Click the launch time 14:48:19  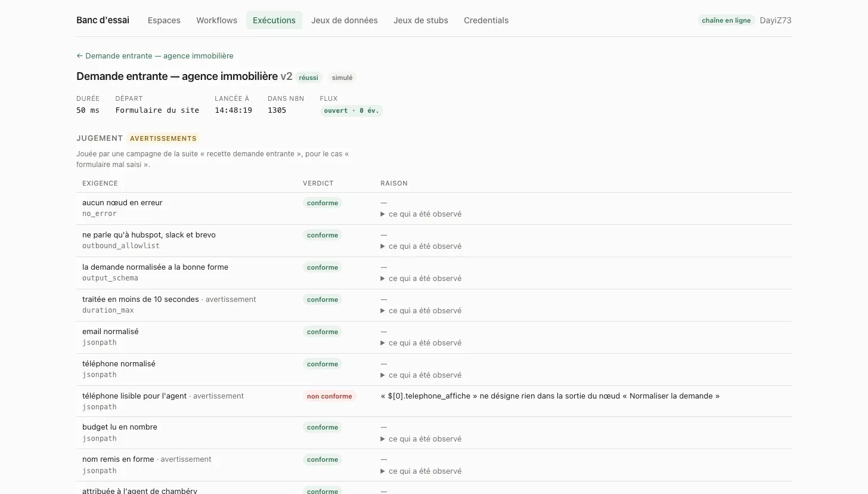coord(233,110)
